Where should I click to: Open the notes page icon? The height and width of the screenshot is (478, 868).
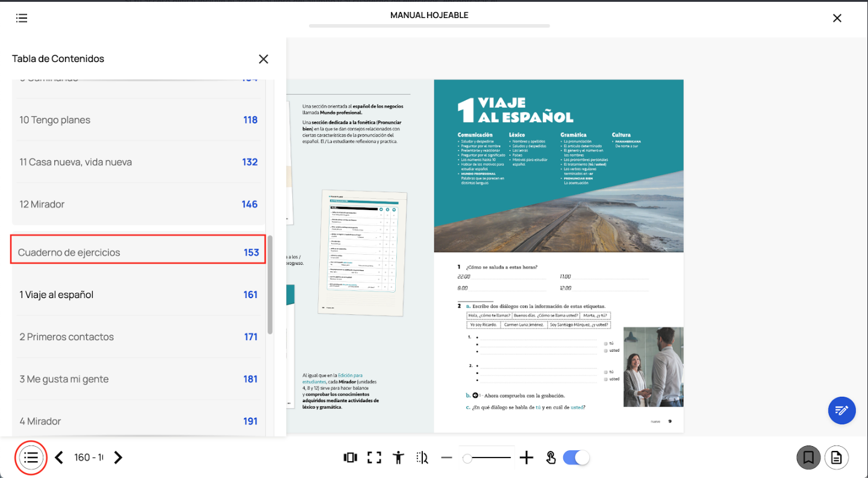[x=836, y=458]
